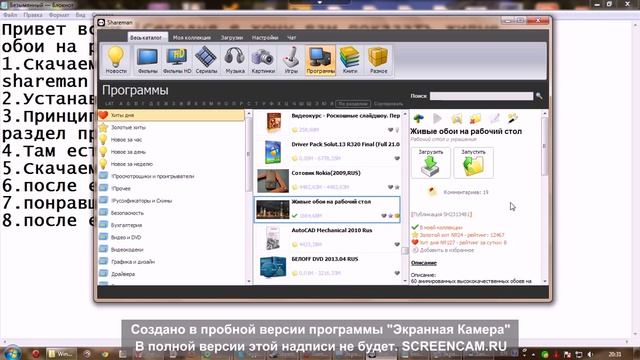Select Новое за неделю in the list
This screenshot has height=360, width=640.
coord(171,164)
